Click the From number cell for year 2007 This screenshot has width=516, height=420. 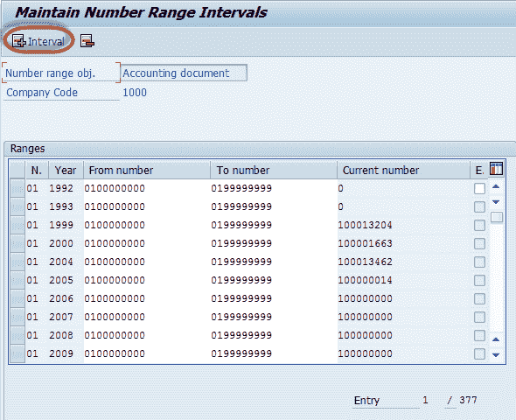pyautogui.click(x=147, y=318)
